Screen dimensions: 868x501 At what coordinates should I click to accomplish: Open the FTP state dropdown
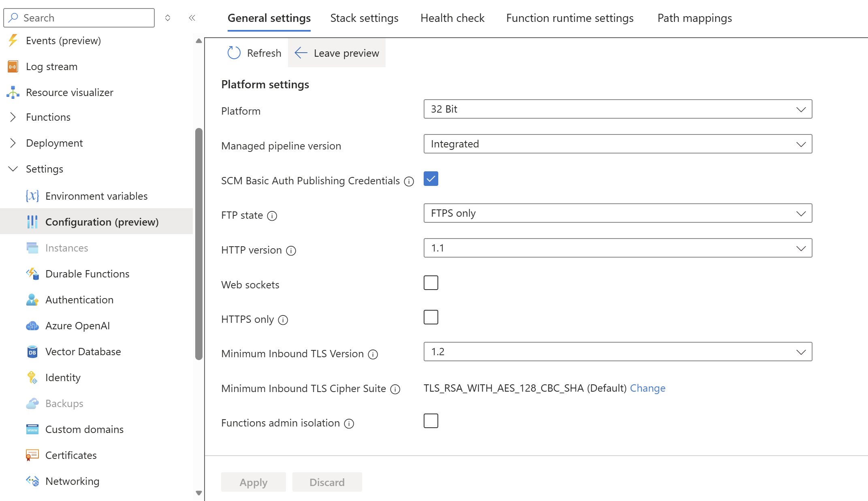[x=618, y=213]
